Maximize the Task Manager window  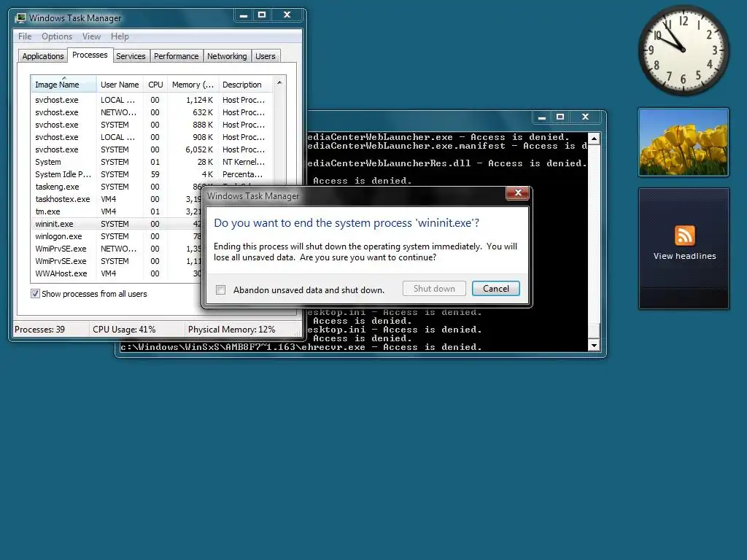point(262,15)
